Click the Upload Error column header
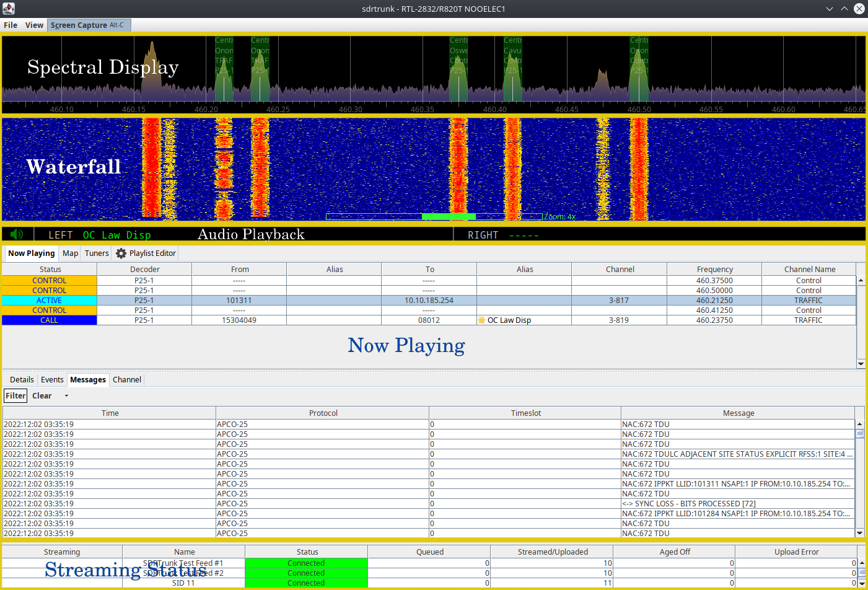The height and width of the screenshot is (590, 868). point(796,552)
